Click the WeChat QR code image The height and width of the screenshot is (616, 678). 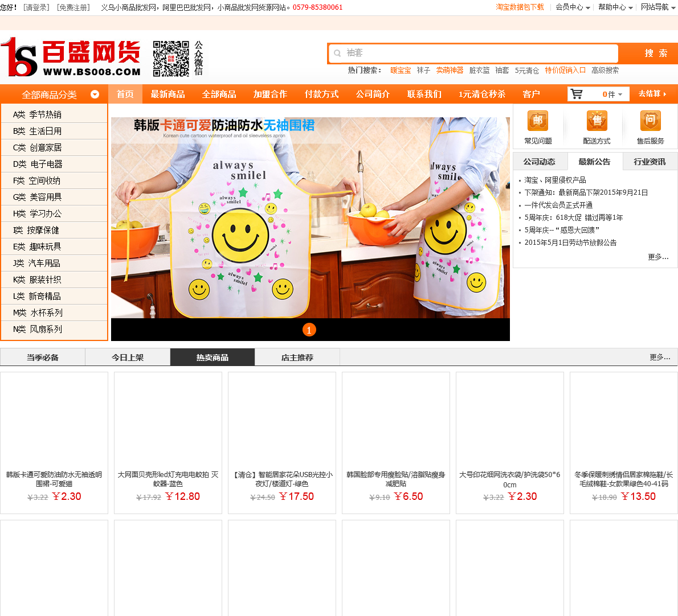171,58
